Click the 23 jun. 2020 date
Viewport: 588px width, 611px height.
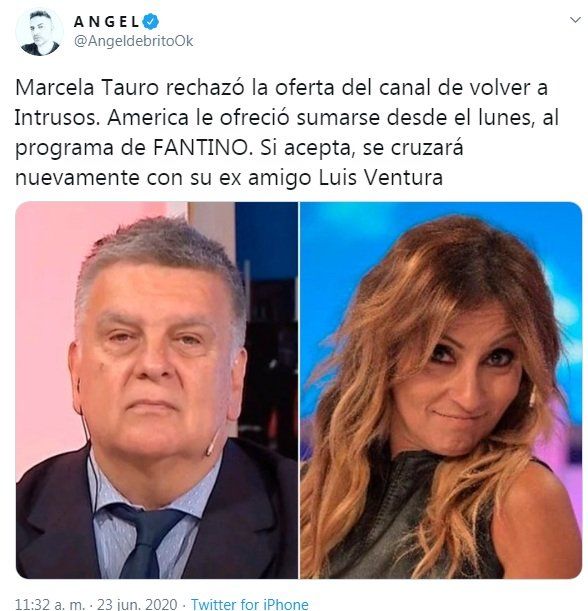(x=137, y=604)
